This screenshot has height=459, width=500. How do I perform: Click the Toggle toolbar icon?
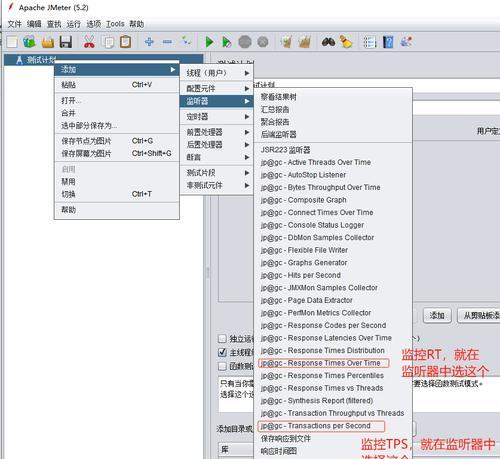185,42
